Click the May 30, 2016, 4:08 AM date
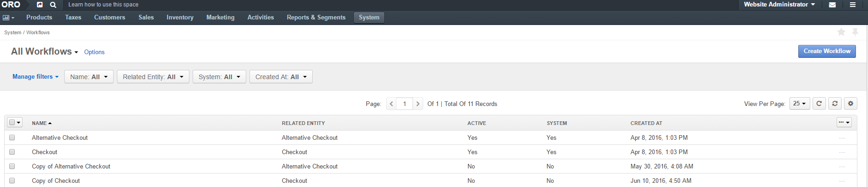 662,167
